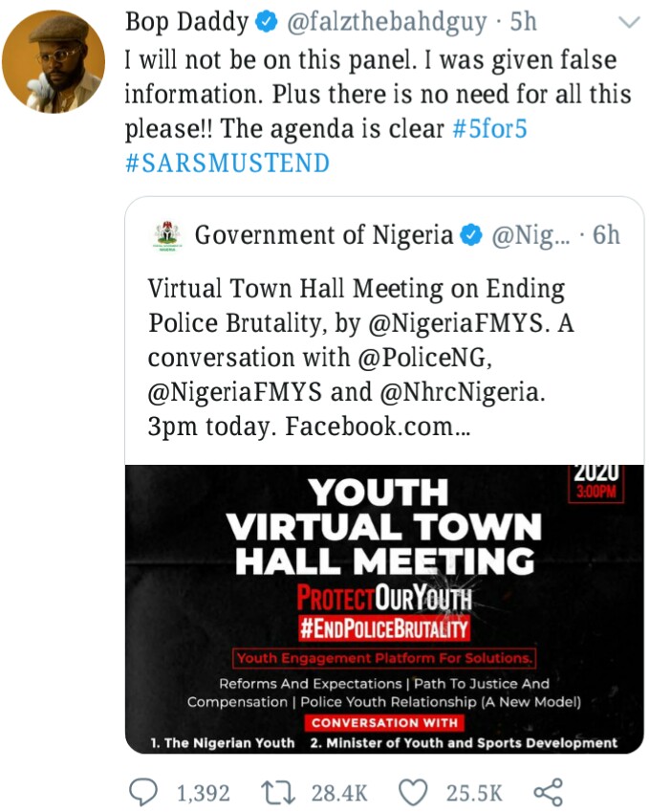Open the #5for5 hashtag
Screen dimensions: 649x812
point(489,128)
